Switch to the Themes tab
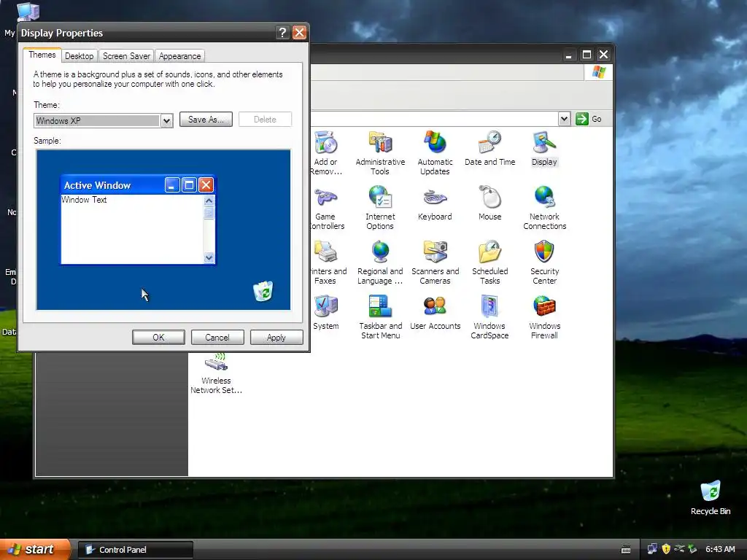The width and height of the screenshot is (747, 560). [x=42, y=55]
